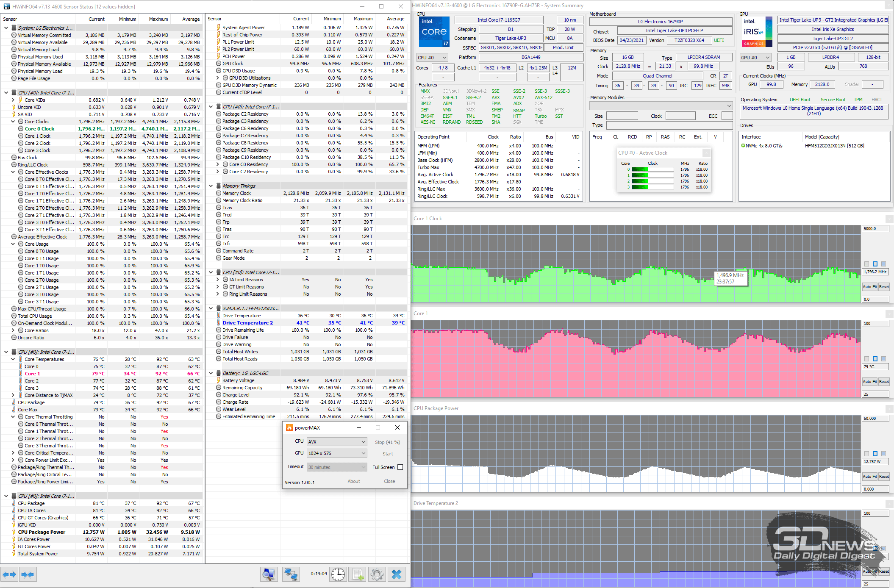This screenshot has width=894, height=588.
Task: Select the 'Wear Level' battery row
Action: (x=307, y=409)
